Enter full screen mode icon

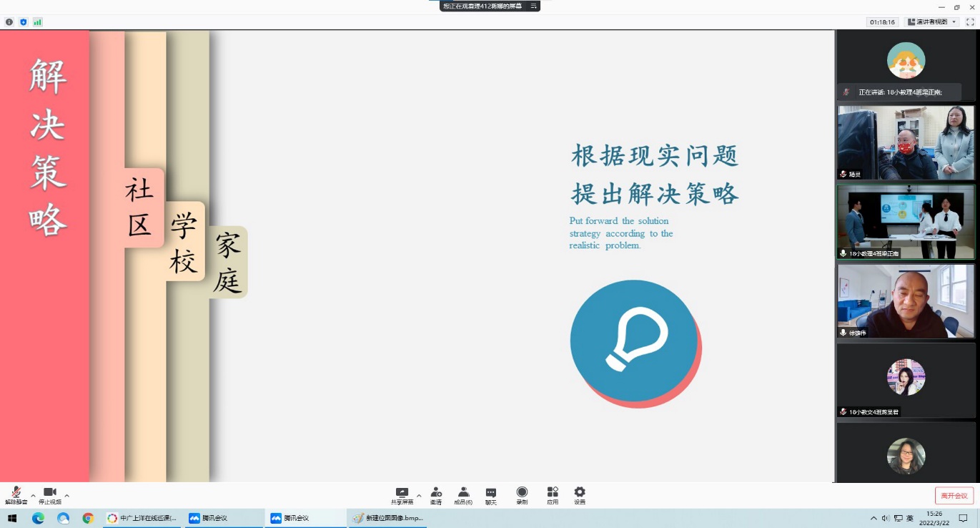click(x=970, y=22)
